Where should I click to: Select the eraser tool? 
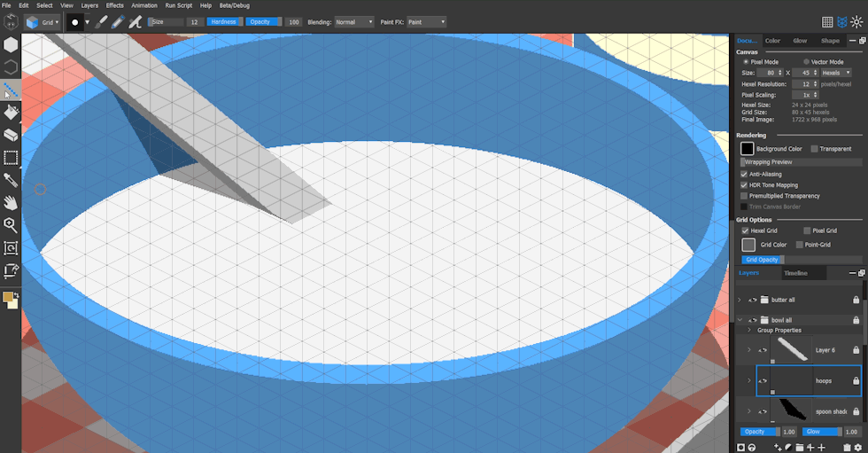[x=11, y=136]
